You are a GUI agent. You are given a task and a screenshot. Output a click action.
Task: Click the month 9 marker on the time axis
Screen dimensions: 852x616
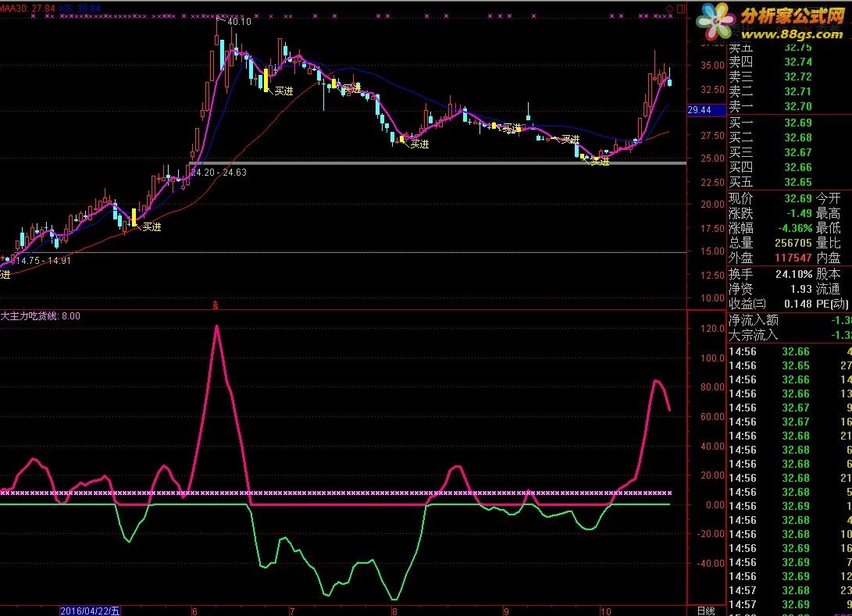click(x=506, y=611)
